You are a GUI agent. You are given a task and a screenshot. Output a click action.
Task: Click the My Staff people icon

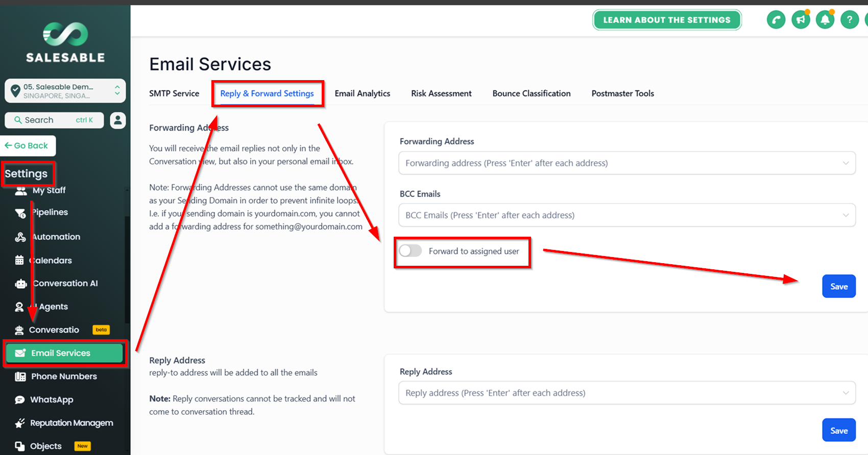point(20,191)
